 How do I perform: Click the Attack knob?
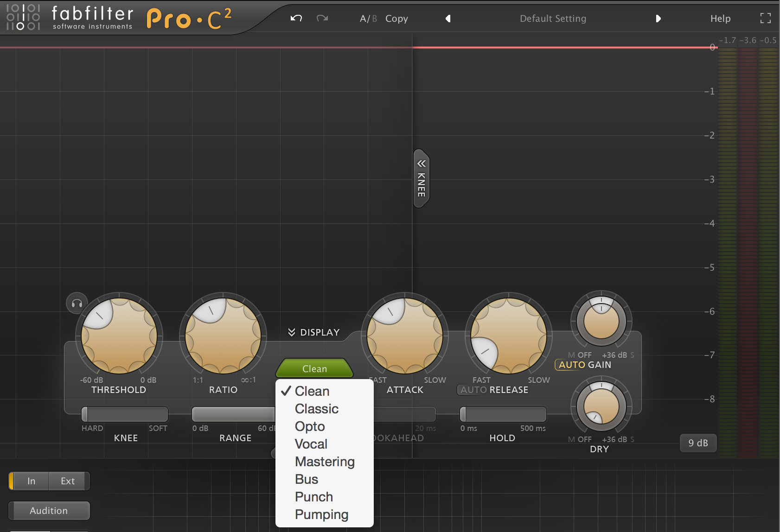click(405, 336)
